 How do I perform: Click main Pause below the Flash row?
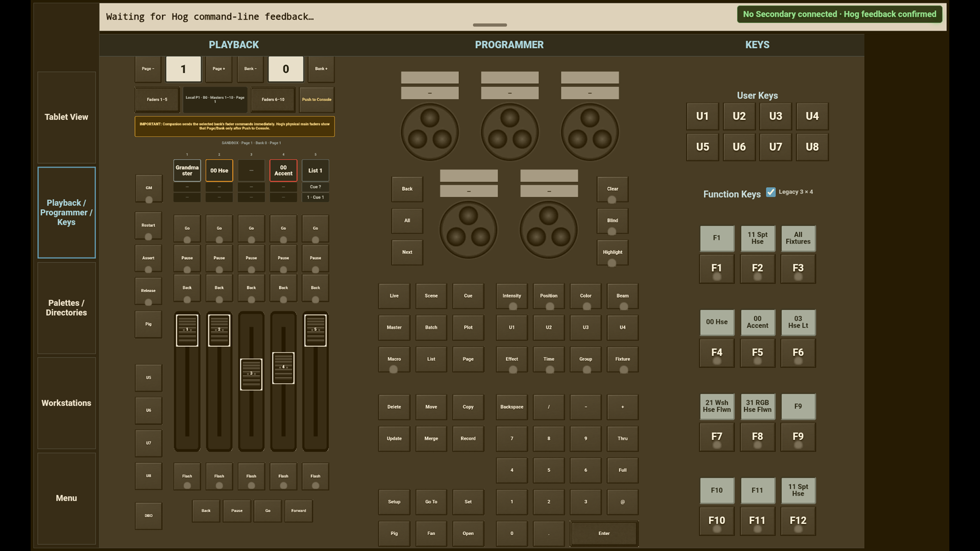click(x=237, y=511)
